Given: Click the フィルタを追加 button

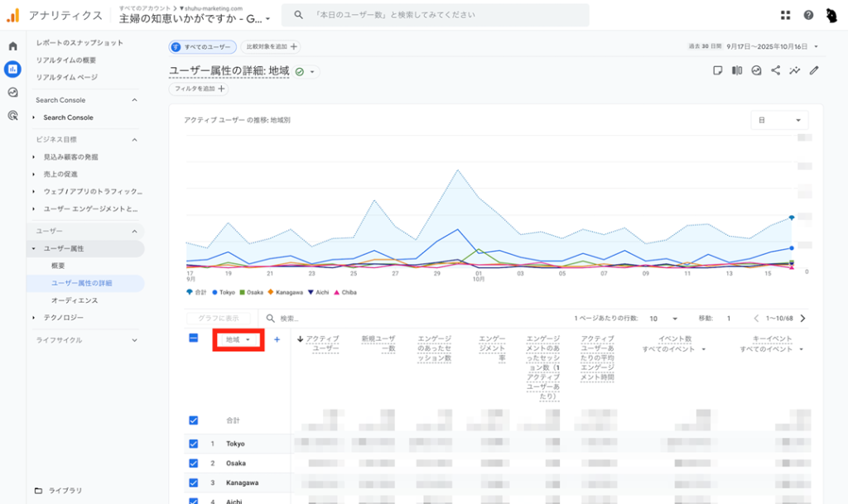Looking at the screenshot, I should pyautogui.click(x=199, y=89).
